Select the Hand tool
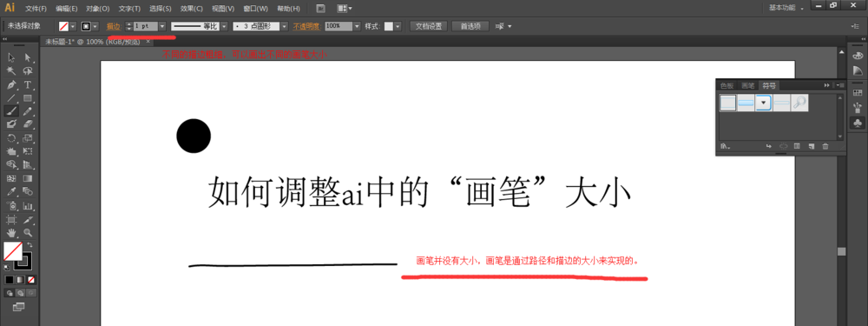This screenshot has height=326, width=868. coord(11,233)
